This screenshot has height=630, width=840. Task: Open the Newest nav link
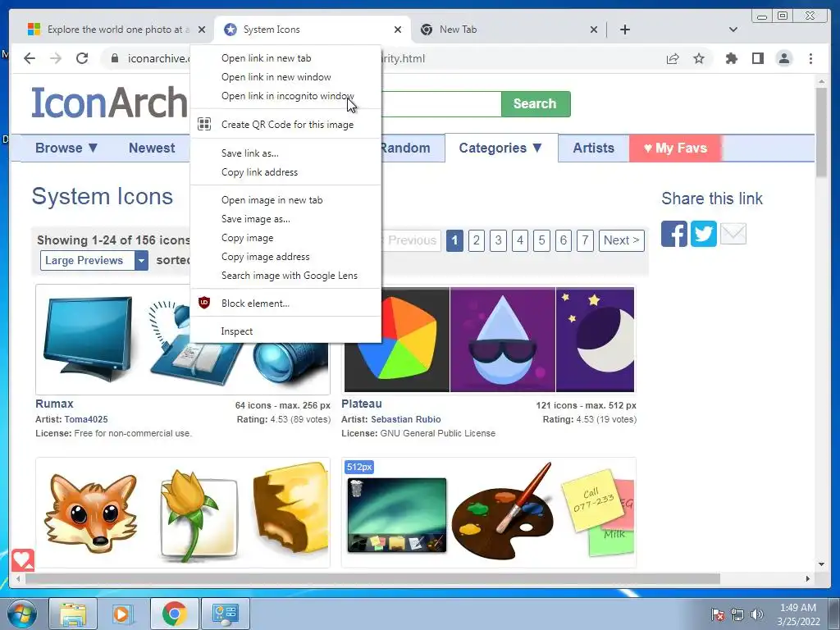[152, 148]
